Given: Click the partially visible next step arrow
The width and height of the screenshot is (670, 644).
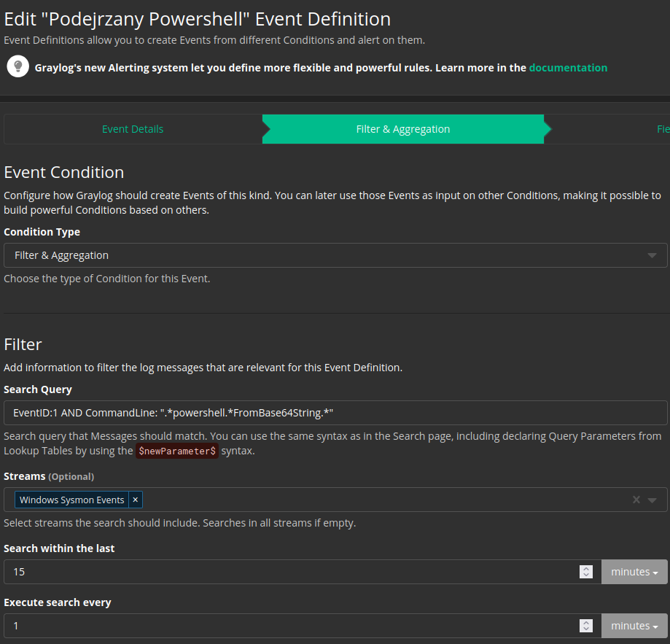Looking at the screenshot, I should 662,128.
